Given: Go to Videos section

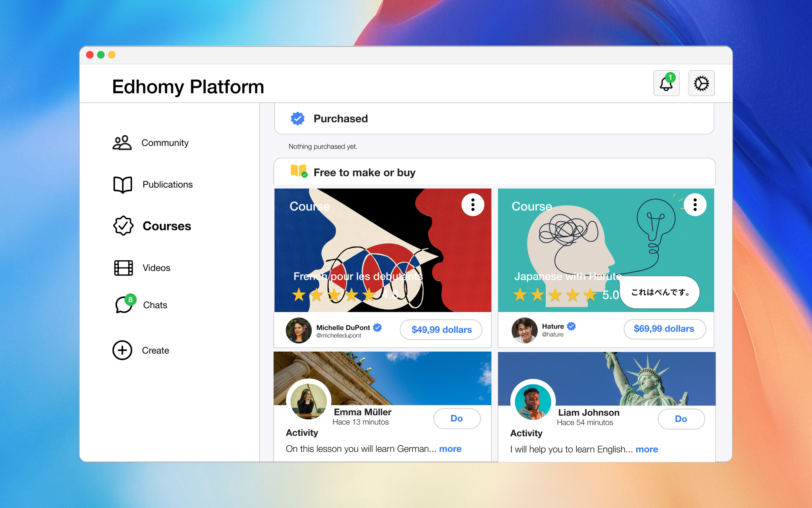Looking at the screenshot, I should point(142,268).
